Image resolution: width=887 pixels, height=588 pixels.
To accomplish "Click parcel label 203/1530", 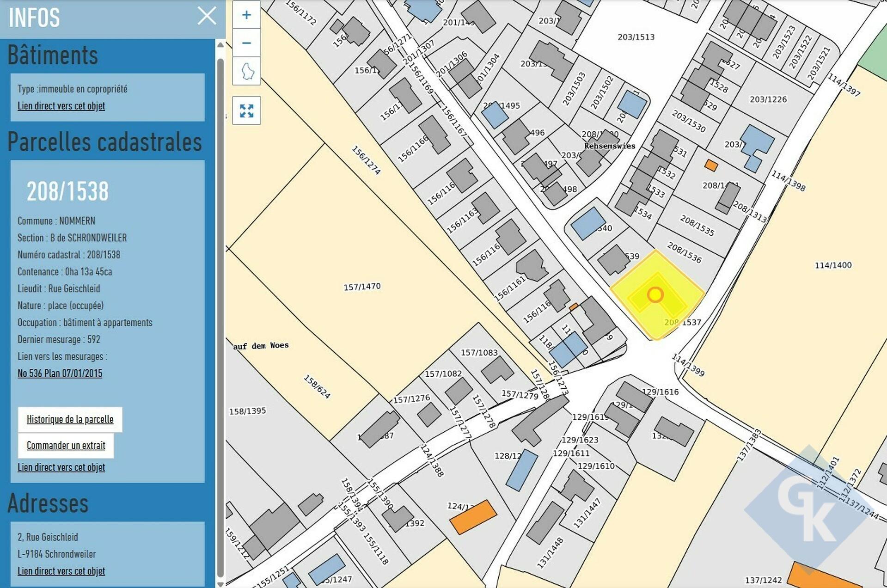I will click(689, 121).
